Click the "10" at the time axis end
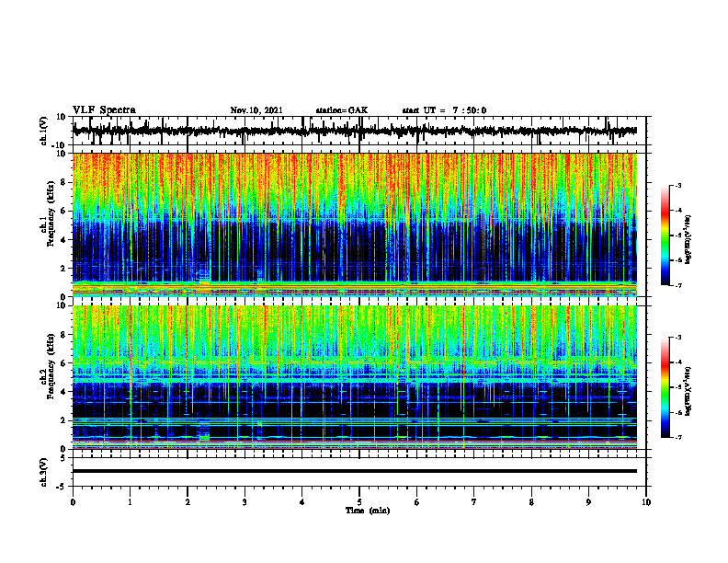 point(646,502)
